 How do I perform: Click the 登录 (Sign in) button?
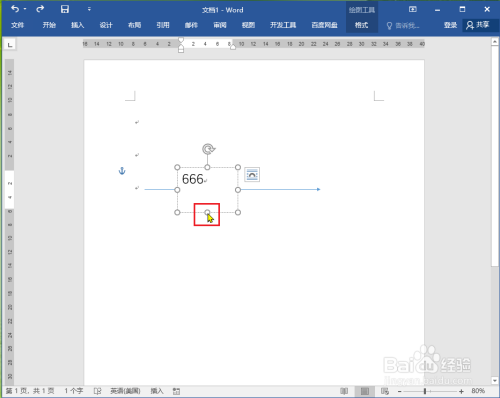click(x=450, y=25)
